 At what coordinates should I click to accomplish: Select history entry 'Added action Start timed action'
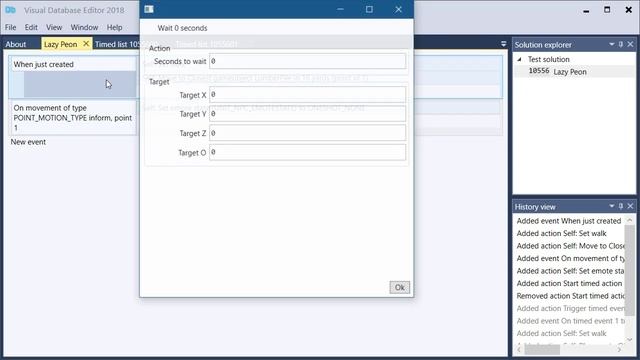tap(569, 283)
